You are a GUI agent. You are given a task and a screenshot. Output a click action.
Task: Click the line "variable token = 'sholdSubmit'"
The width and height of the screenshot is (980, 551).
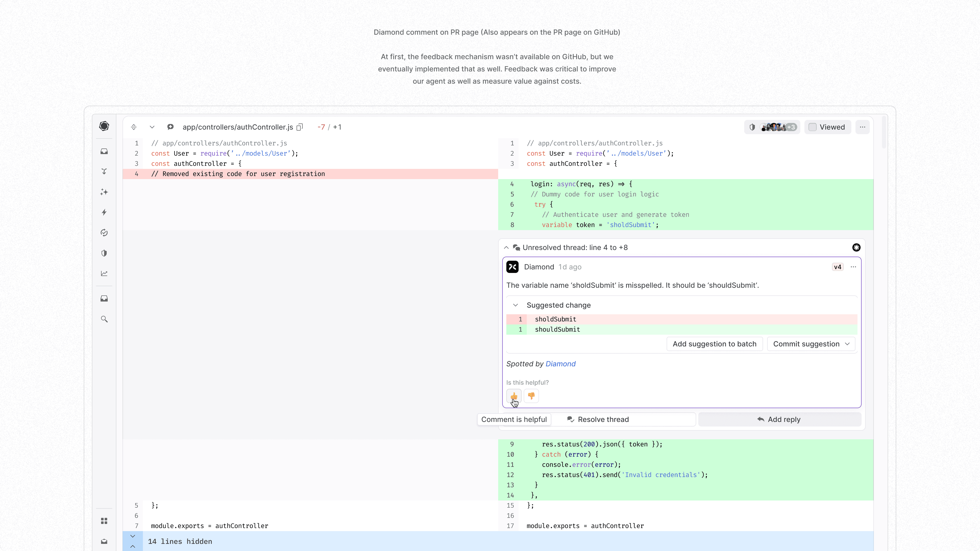pyautogui.click(x=686, y=225)
